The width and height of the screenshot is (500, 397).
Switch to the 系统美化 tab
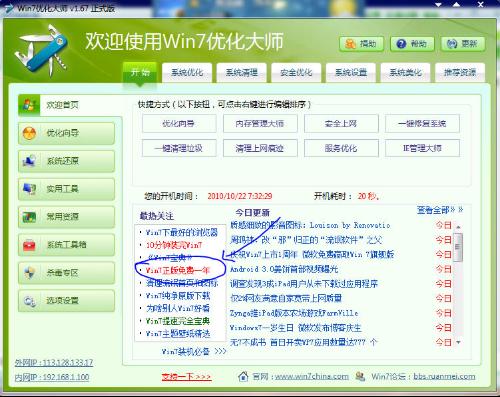click(x=406, y=72)
